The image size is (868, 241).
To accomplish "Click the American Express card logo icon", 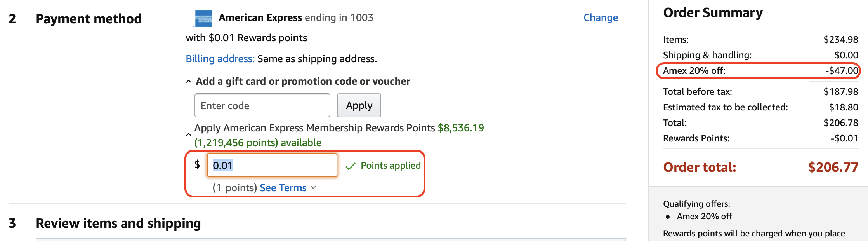I will tap(203, 18).
